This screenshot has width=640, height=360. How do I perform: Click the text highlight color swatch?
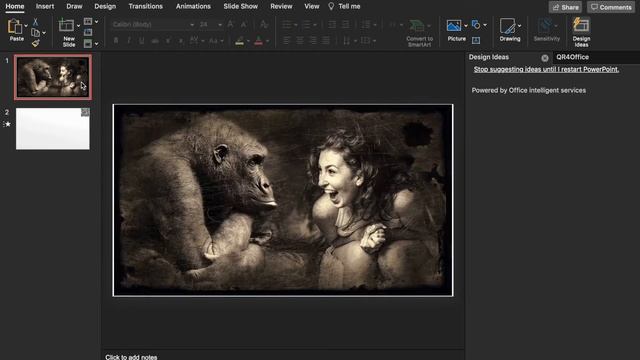(240, 41)
